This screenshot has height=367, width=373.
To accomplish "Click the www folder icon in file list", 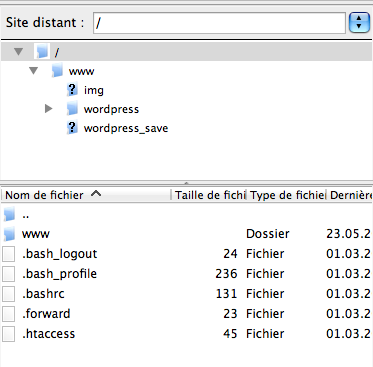I will coord(9,234).
